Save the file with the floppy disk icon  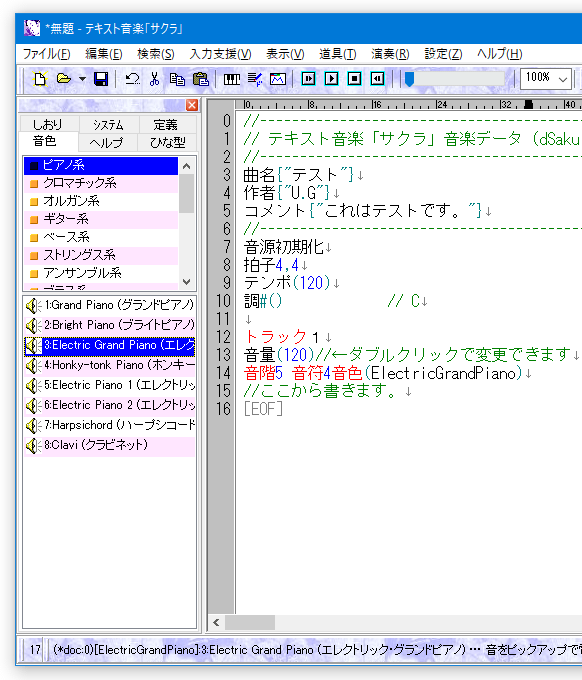(101, 79)
